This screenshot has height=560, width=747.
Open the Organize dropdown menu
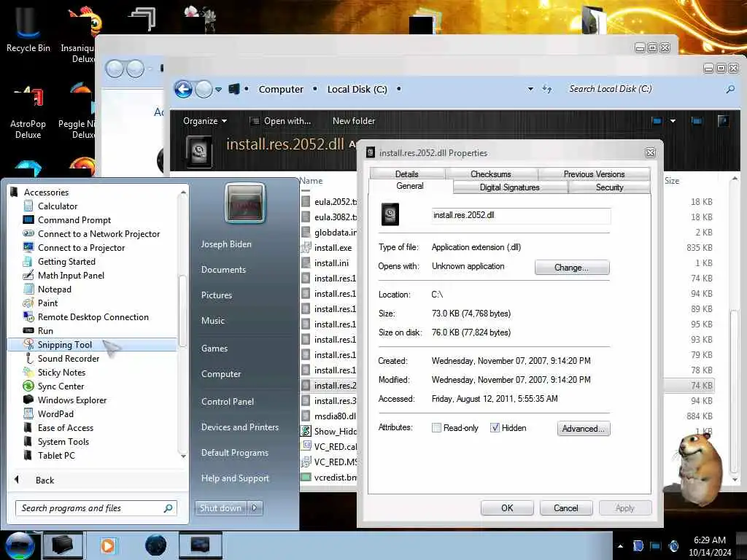point(205,121)
